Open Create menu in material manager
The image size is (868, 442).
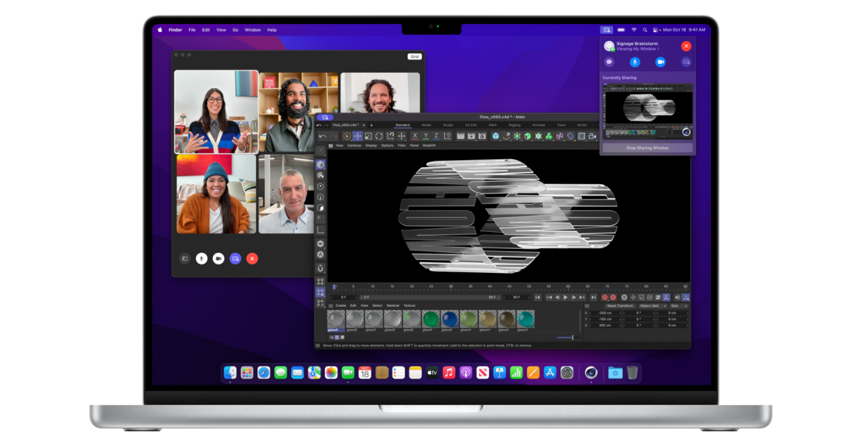pos(341,306)
